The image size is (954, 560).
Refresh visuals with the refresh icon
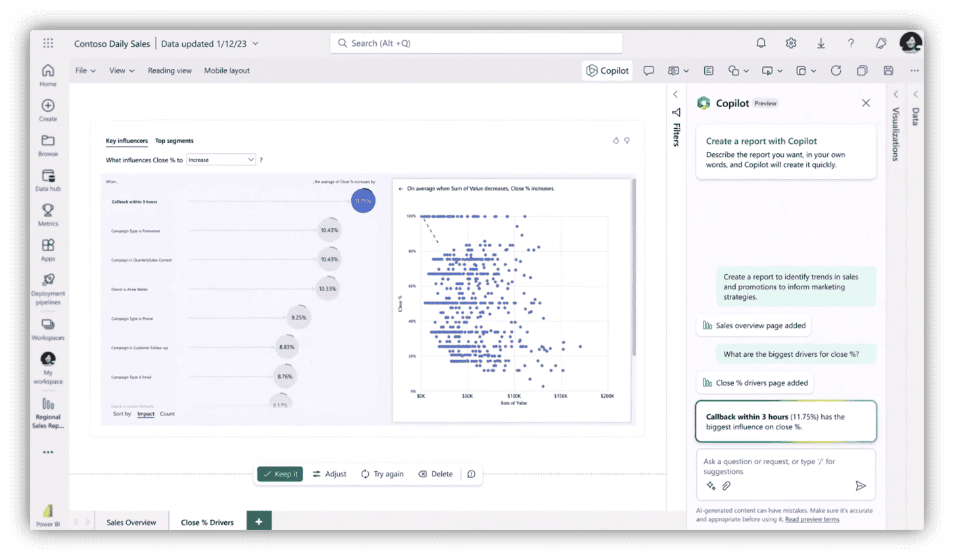[836, 70]
